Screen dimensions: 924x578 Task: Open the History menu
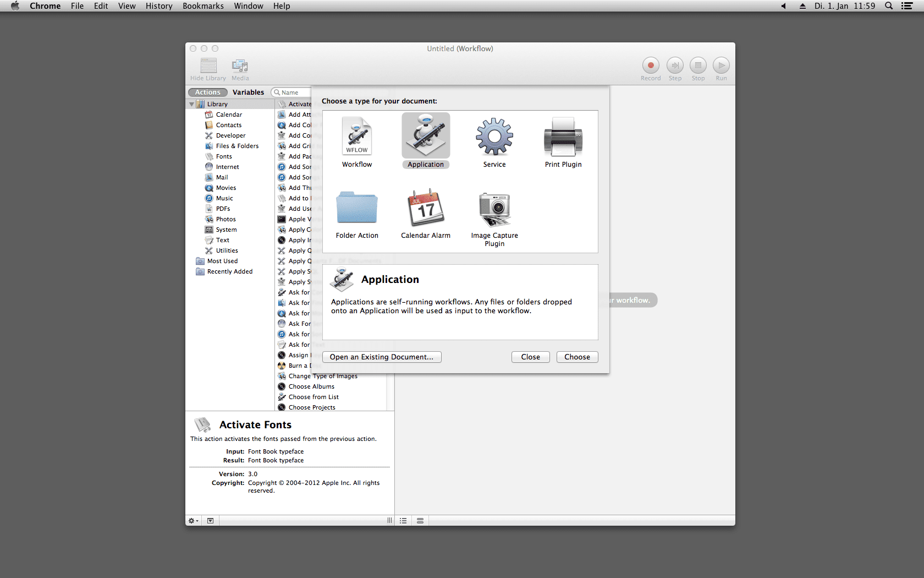click(x=159, y=6)
